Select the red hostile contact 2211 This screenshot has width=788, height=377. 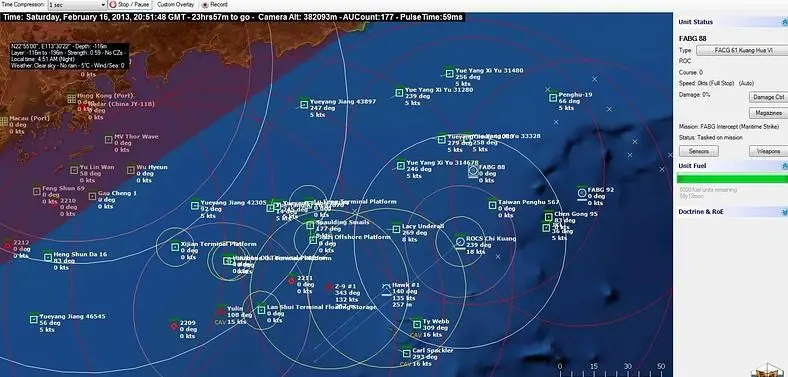pos(291,281)
